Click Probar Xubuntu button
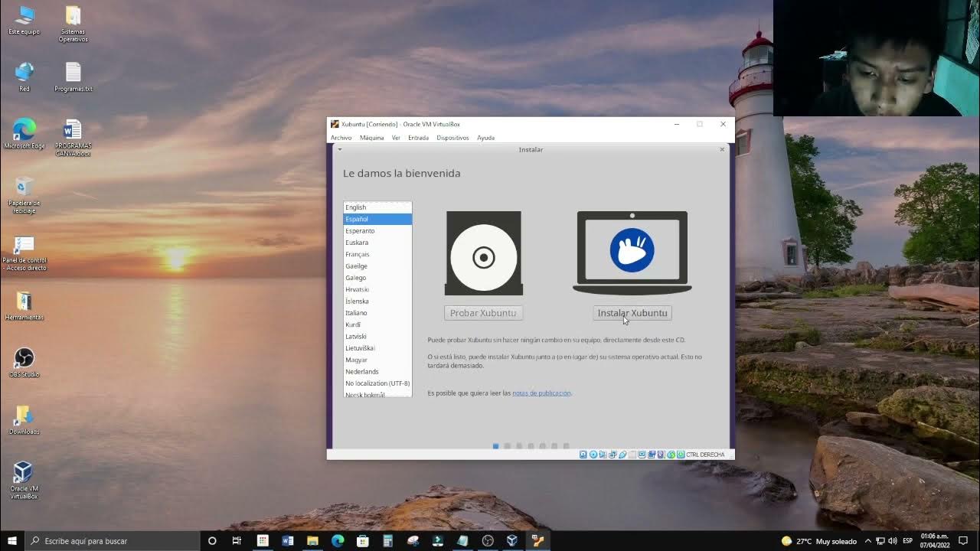This screenshot has width=980, height=551. tap(483, 313)
